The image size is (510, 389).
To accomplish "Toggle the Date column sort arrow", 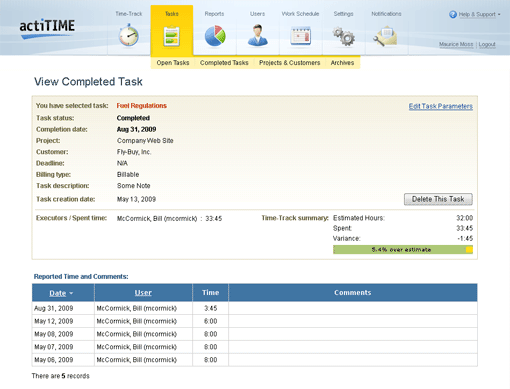I will pos(71,293).
